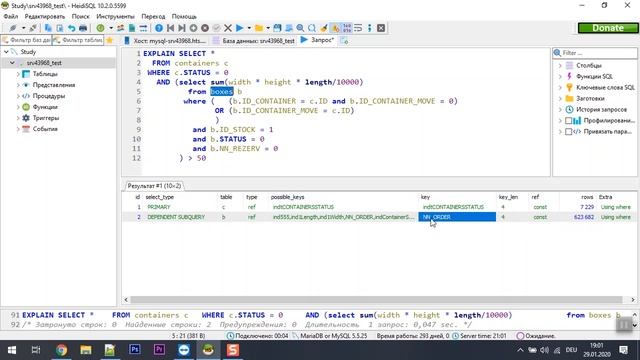
Task: Click the print toolbar icon
Action: (x=83, y=28)
